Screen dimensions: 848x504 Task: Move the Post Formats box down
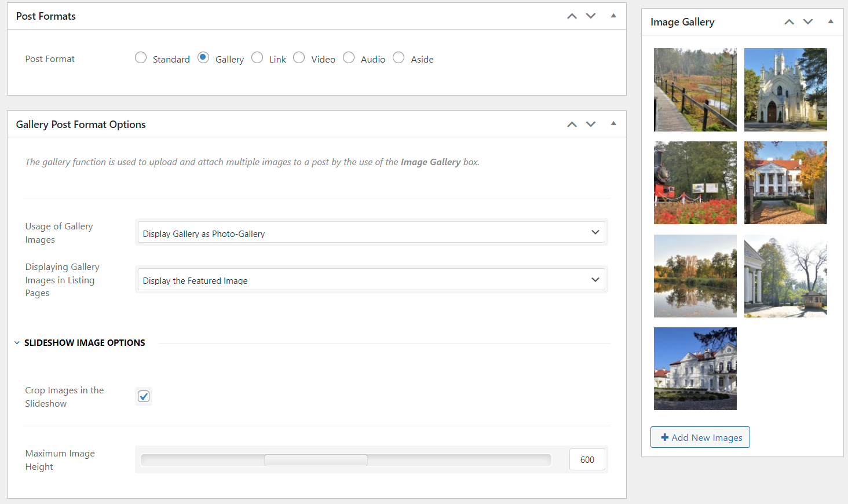click(591, 16)
